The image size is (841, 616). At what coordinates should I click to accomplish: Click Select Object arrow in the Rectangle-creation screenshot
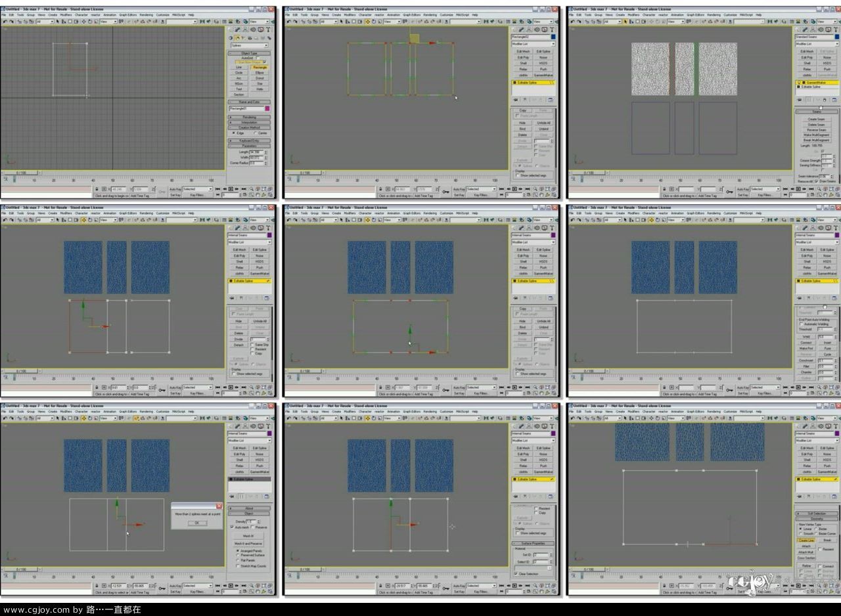point(58,21)
